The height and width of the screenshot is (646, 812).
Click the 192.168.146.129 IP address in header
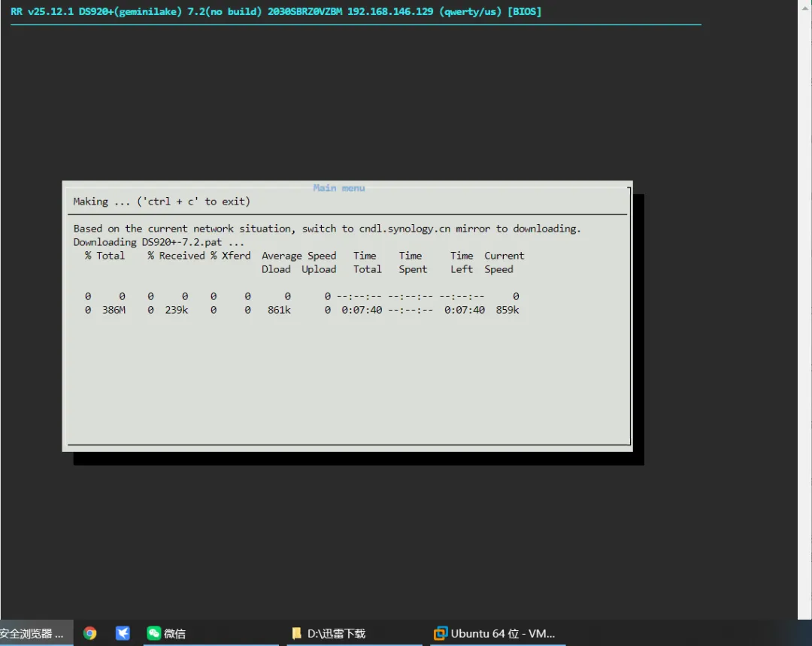(390, 11)
